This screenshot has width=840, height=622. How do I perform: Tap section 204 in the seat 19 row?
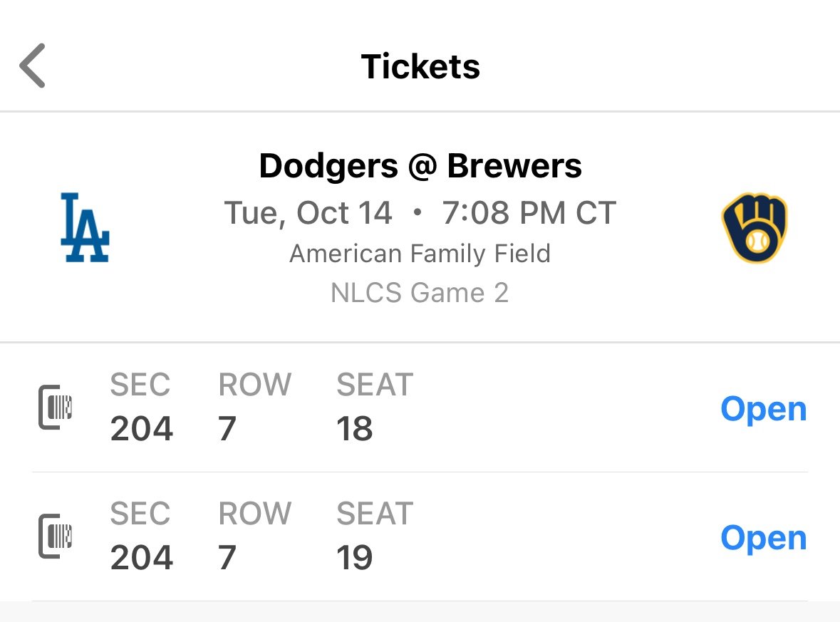point(141,557)
